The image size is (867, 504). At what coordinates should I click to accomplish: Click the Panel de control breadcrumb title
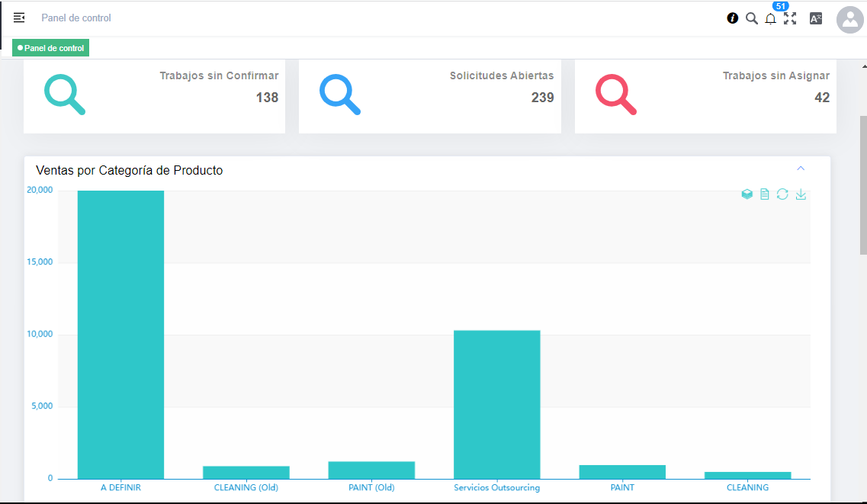(x=76, y=18)
